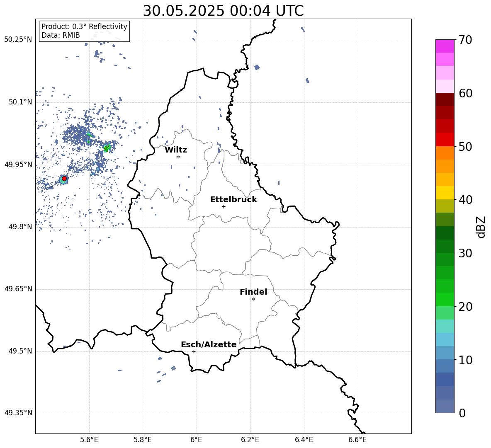Click the red radar location dot

[x=64, y=178]
